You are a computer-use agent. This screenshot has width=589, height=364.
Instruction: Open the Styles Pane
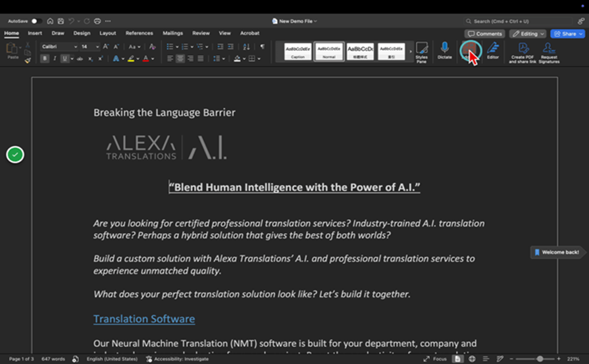click(421, 53)
